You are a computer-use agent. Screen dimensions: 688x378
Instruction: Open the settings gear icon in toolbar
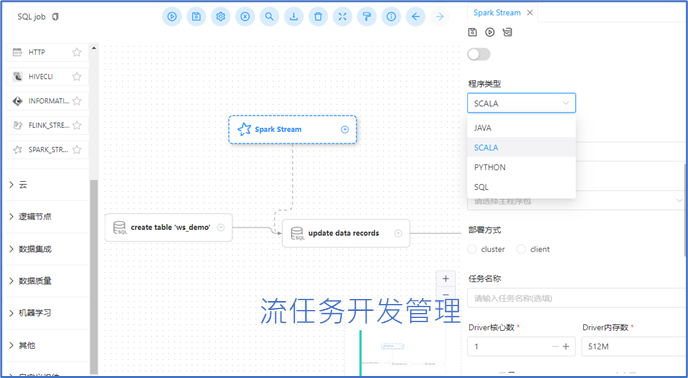point(221,17)
